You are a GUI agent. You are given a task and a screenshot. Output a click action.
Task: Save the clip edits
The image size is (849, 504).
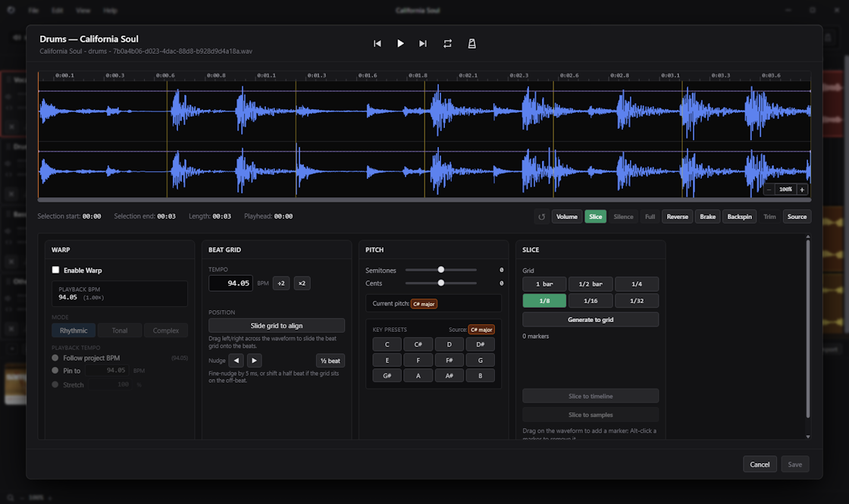[795, 464]
